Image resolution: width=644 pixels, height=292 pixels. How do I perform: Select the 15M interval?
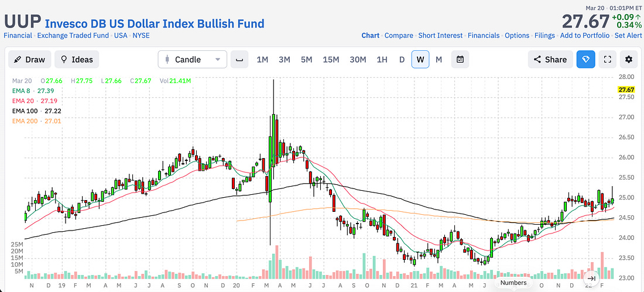pos(331,60)
